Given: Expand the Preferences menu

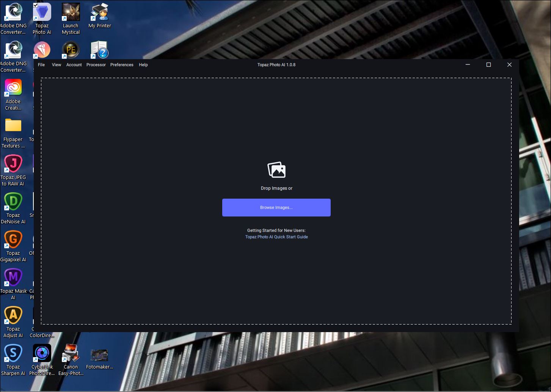Looking at the screenshot, I should point(122,65).
